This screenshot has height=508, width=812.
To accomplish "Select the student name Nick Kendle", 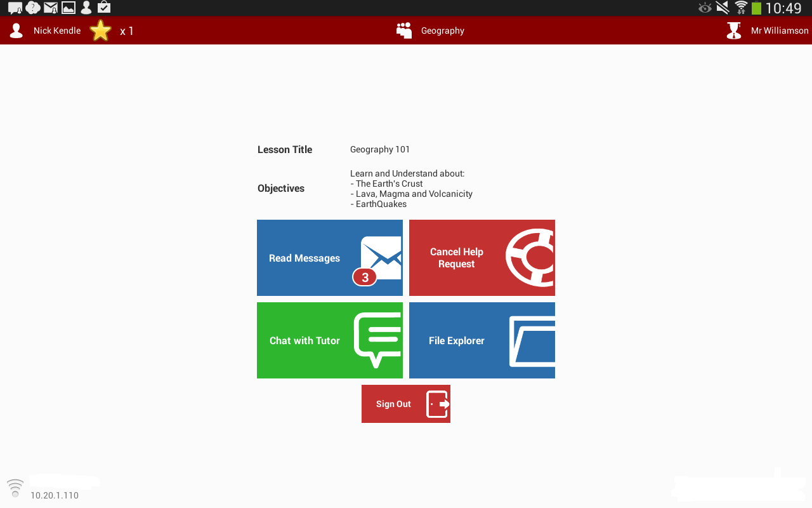I will [x=57, y=30].
